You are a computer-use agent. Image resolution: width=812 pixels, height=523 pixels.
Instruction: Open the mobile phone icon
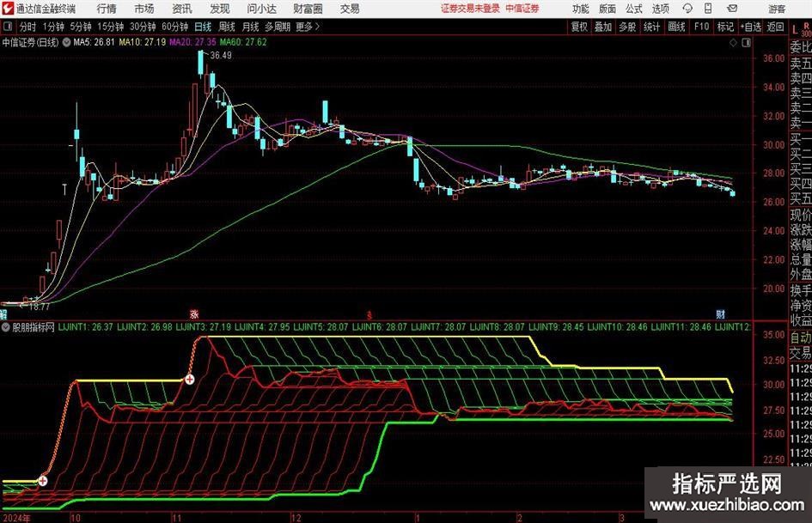pos(708,9)
